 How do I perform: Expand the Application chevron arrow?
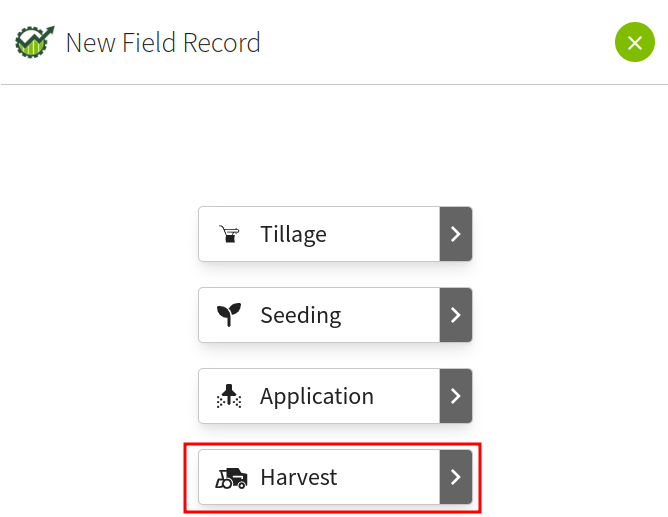[x=455, y=396]
